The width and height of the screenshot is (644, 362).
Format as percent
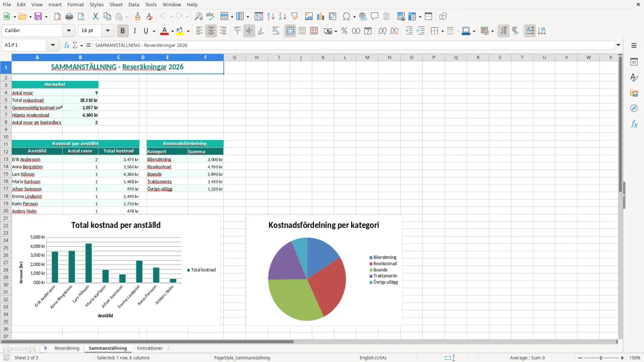click(344, 31)
